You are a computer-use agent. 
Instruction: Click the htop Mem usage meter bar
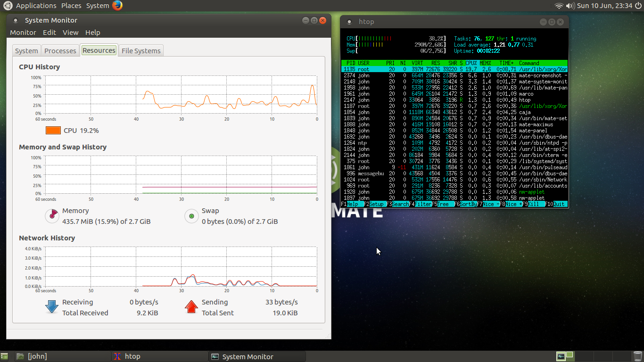pos(396,45)
